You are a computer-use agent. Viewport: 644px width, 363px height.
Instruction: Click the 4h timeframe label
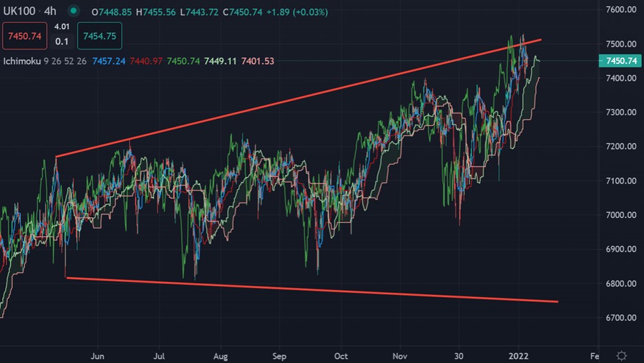click(x=50, y=11)
